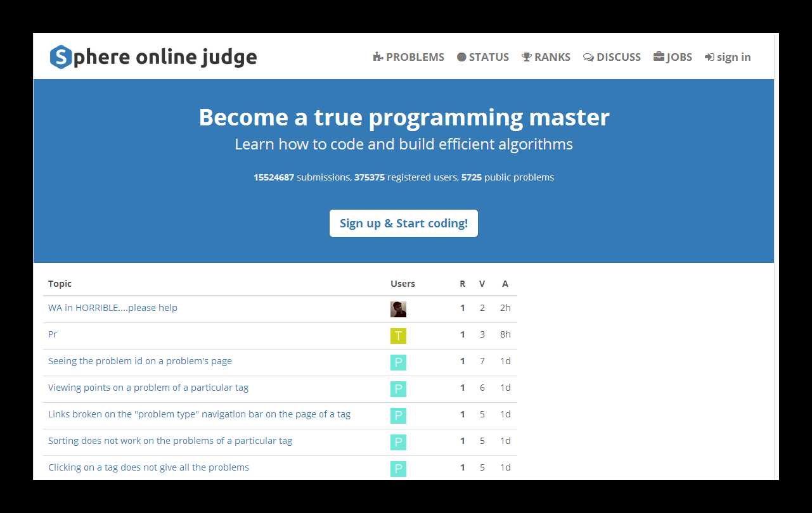Click the views count 6 in Viewing points row
812x513 pixels.
482,388
